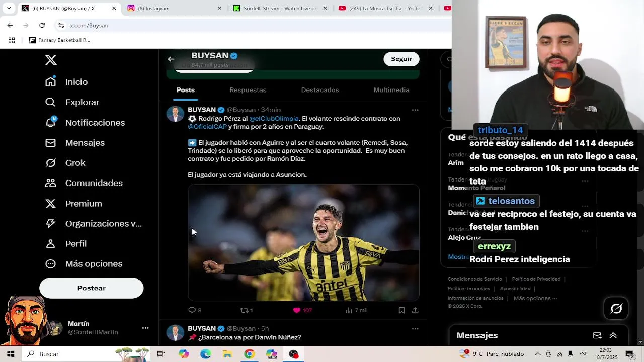
Task: Unlike the Rodrigo Pérez post heart
Action: tap(297, 310)
